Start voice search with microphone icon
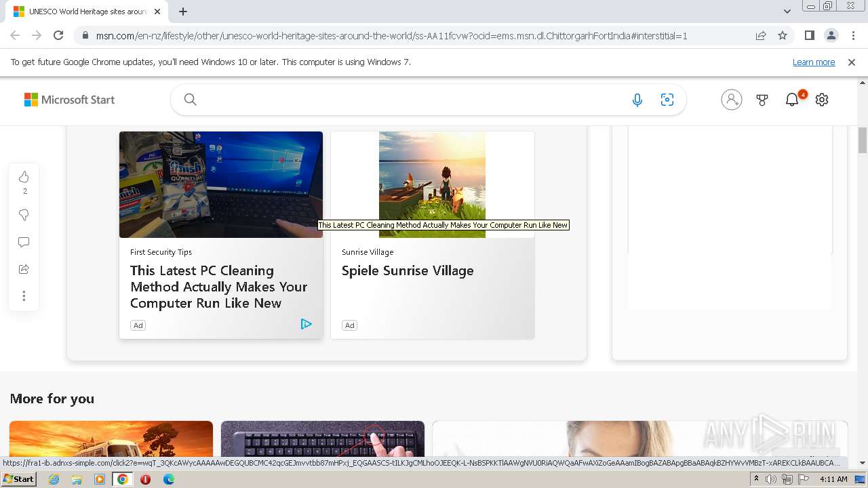 637,100
